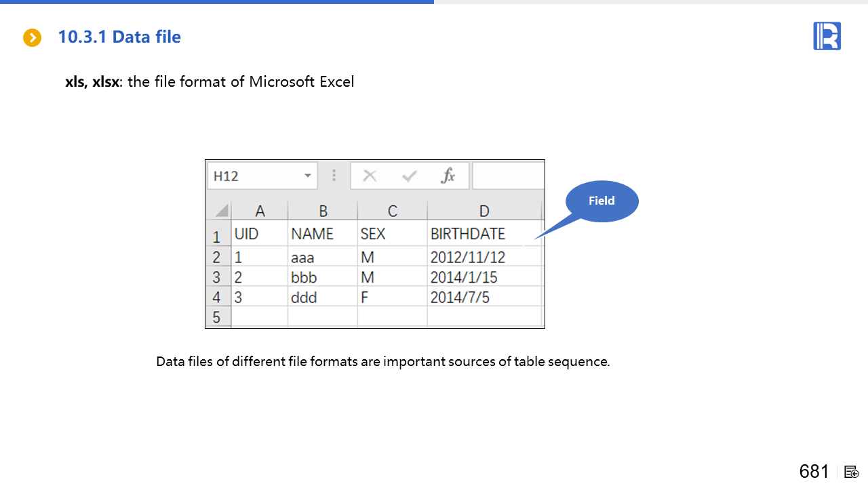Click the blue Field callout bubble
Screen dimensions: 868x488
pos(601,201)
